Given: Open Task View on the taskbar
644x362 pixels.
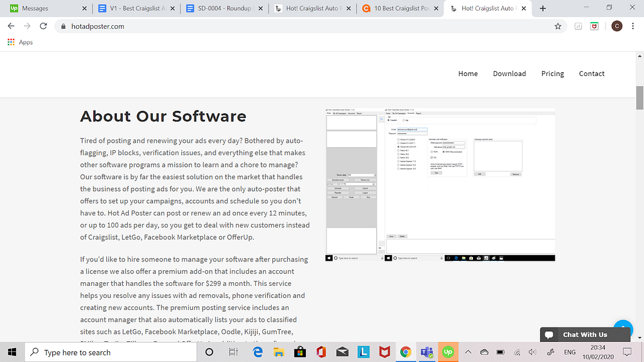Looking at the screenshot, I should coord(233,352).
